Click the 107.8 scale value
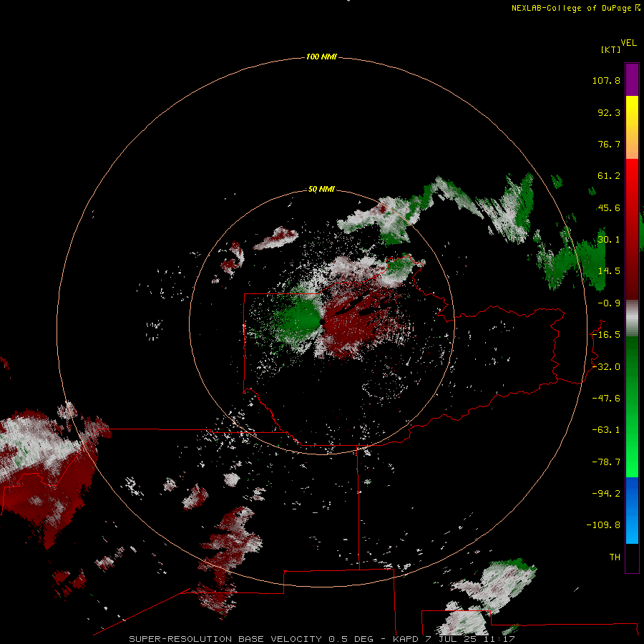Screen dimensions: 644x644 606,80
